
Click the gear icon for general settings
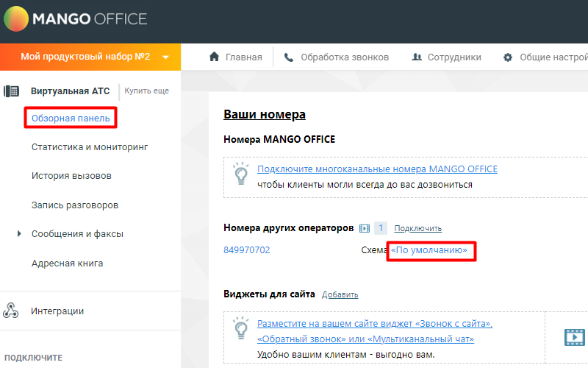tap(508, 57)
